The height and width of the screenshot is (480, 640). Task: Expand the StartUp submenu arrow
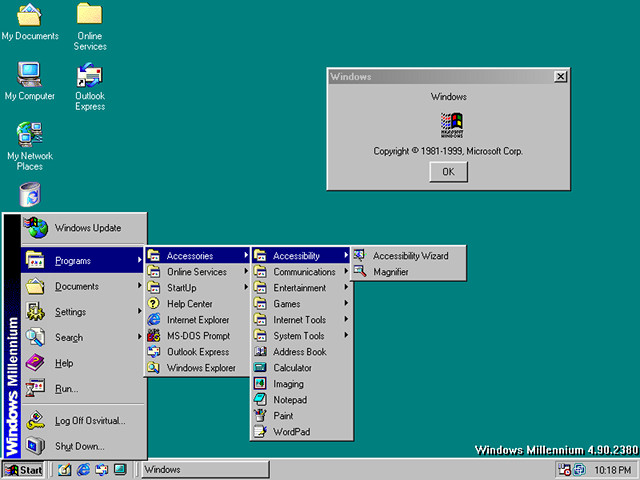click(x=246, y=287)
